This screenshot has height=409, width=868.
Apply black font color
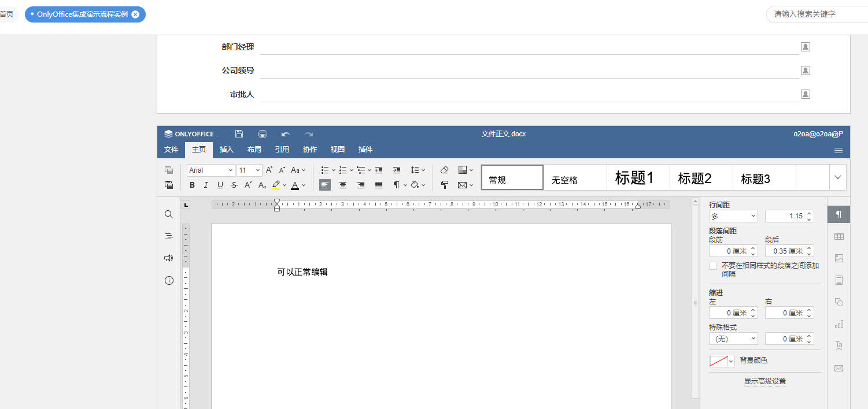pyautogui.click(x=295, y=185)
